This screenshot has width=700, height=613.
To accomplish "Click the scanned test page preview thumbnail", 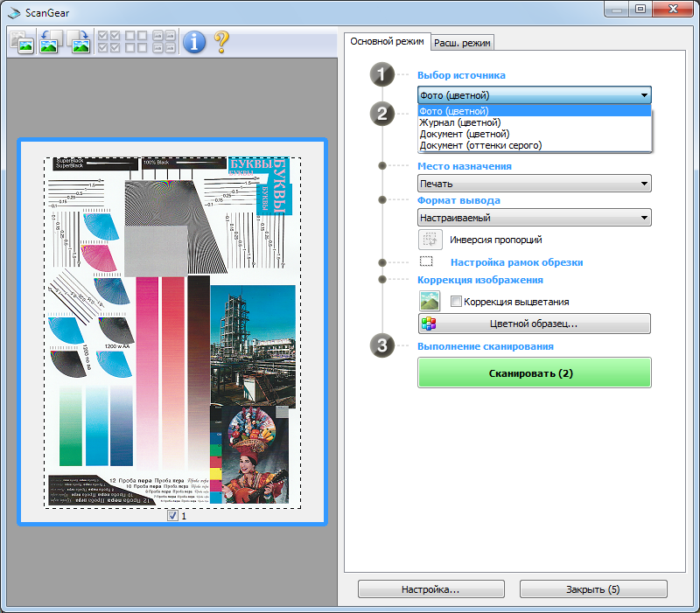I will tap(172, 332).
